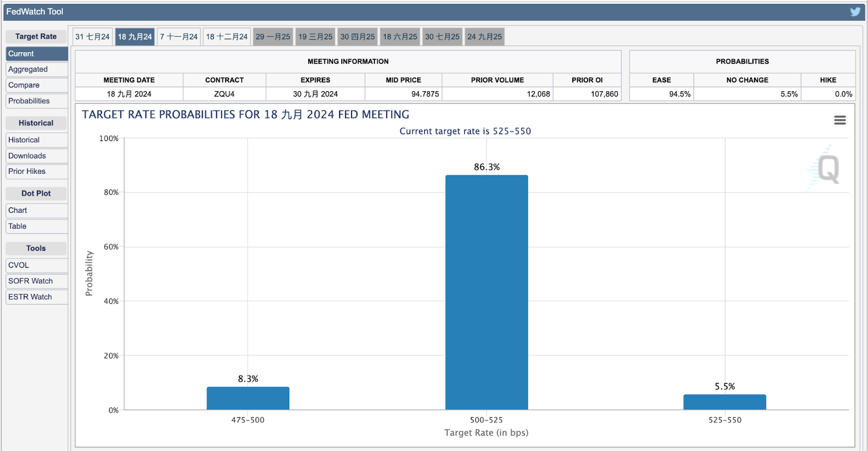Viewport: 868px width, 451px height.
Task: Click the 94.5% ease probability value
Action: (x=680, y=94)
